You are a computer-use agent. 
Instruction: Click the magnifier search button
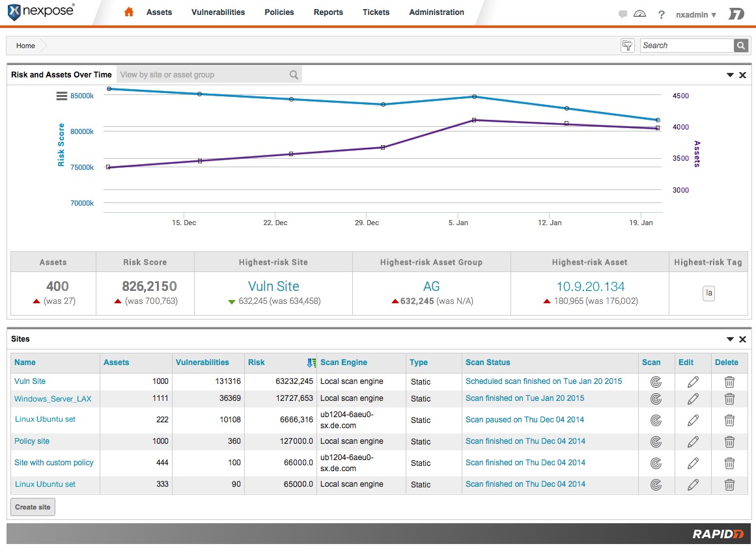click(x=740, y=46)
